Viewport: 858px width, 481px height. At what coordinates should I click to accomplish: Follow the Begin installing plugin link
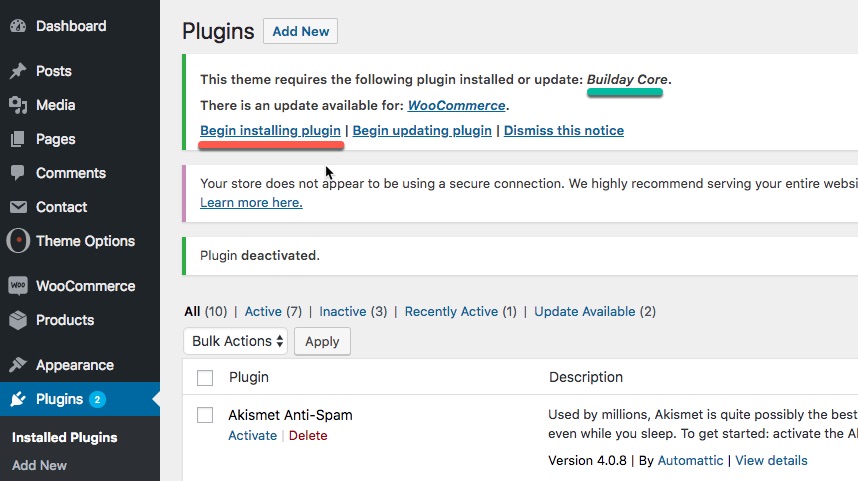[x=270, y=130]
